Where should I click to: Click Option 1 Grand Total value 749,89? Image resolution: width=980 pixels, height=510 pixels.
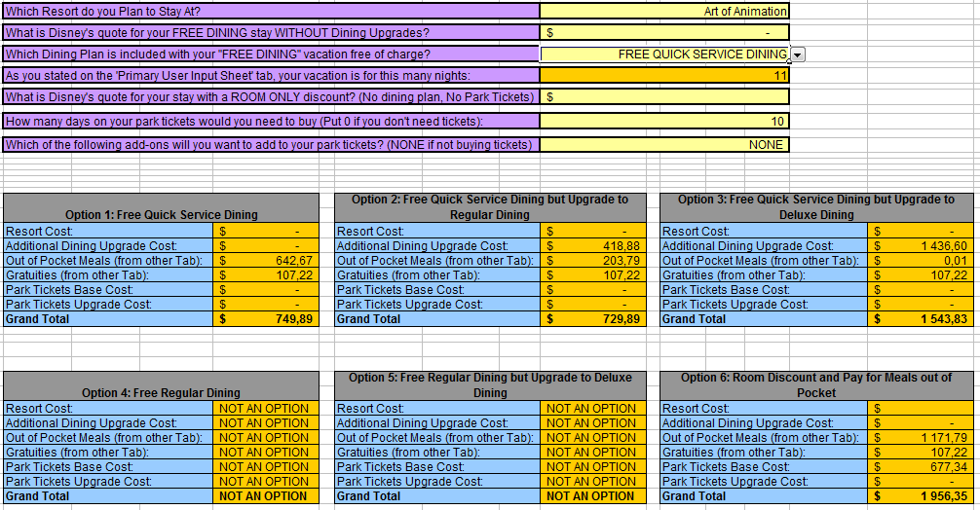coord(266,319)
